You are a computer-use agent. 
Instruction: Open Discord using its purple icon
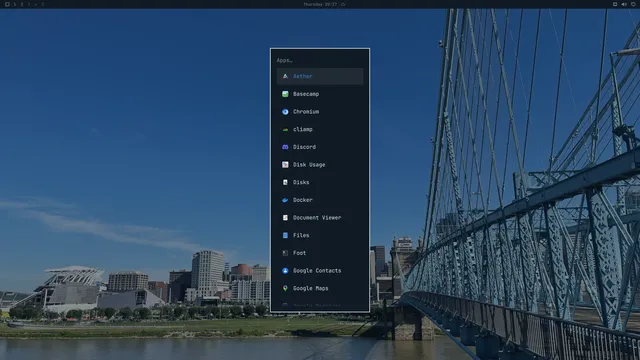[285, 147]
